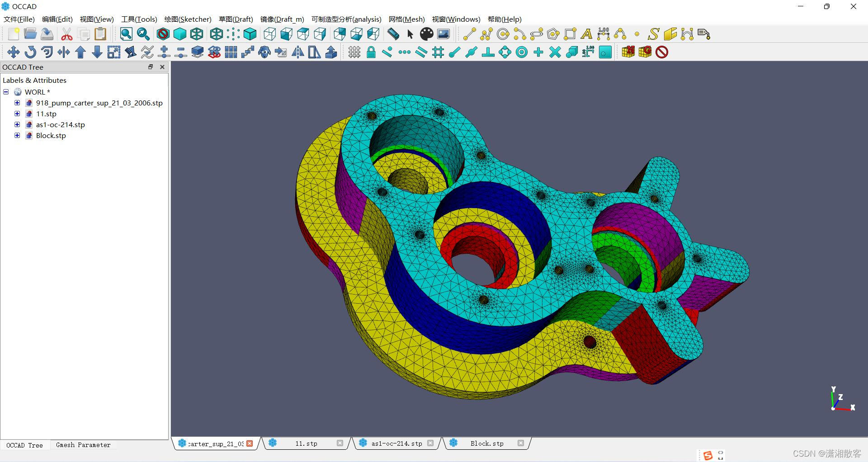Click the Fit All magnifier icon
This screenshot has height=462, width=868.
[x=126, y=34]
